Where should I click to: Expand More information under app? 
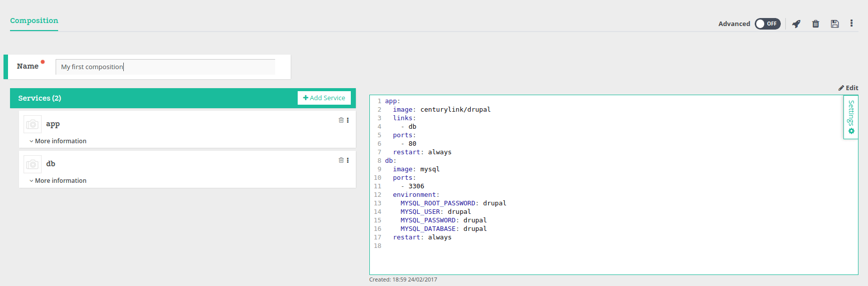click(x=58, y=141)
